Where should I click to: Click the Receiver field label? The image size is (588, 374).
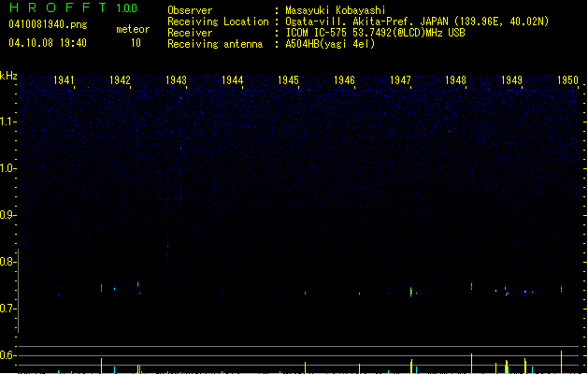pos(190,33)
